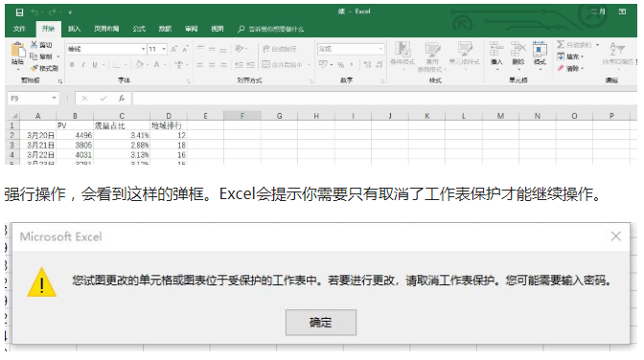Click the center text alignment icon
Screen dimensions: 644x360
[x=212, y=65]
